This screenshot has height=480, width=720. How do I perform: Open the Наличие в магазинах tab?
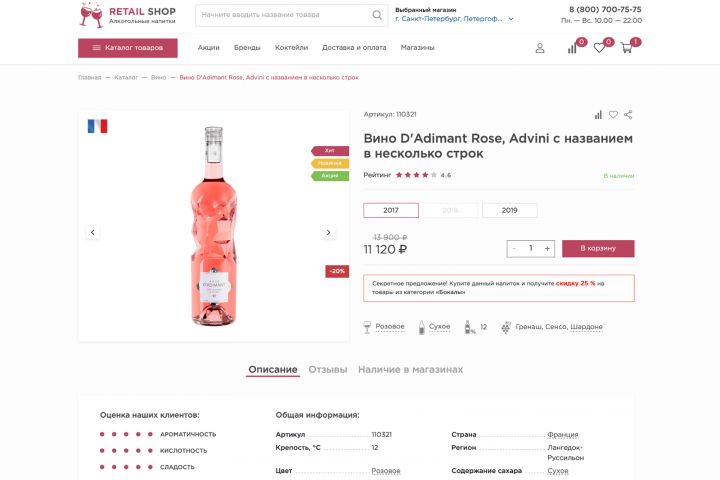pos(410,369)
